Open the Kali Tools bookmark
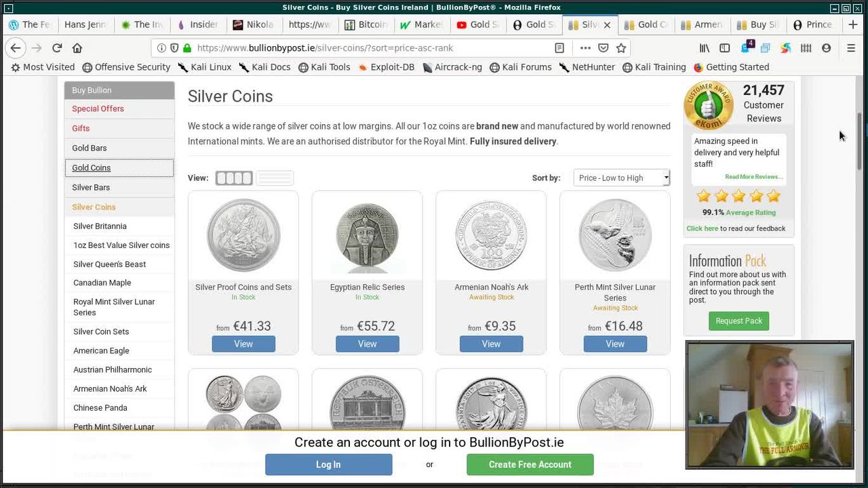868x488 pixels. [324, 67]
